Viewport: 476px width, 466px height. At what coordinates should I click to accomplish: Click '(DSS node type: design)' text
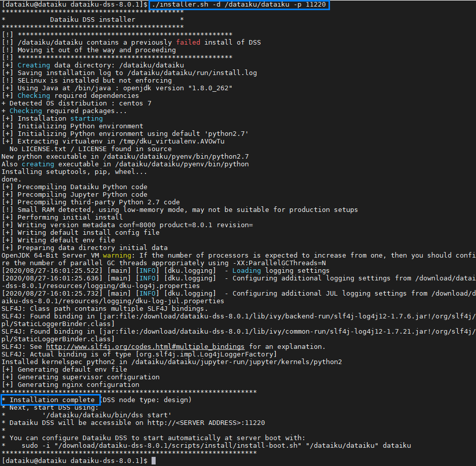[x=147, y=400]
